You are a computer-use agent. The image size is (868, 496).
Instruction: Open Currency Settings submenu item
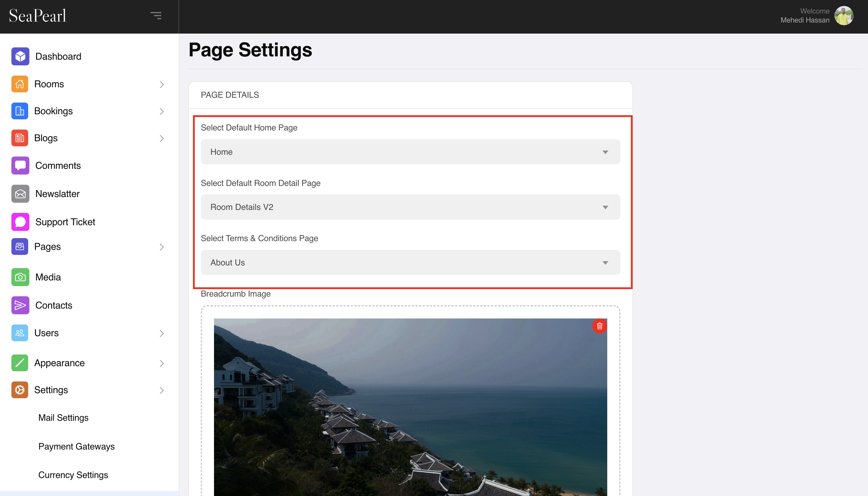tap(73, 475)
